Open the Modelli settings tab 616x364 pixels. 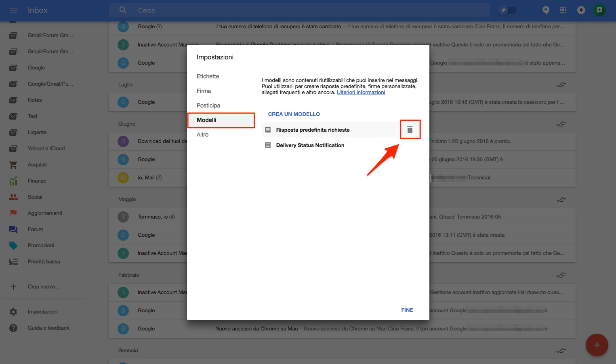click(221, 120)
